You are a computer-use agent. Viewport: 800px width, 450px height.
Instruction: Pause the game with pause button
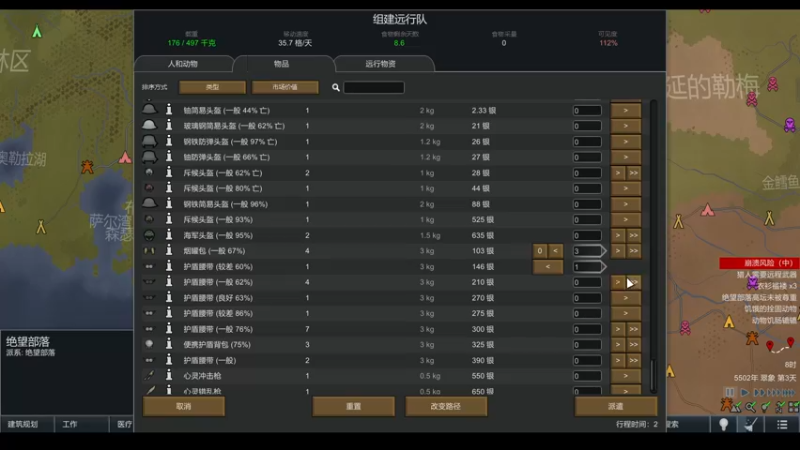tap(730, 392)
